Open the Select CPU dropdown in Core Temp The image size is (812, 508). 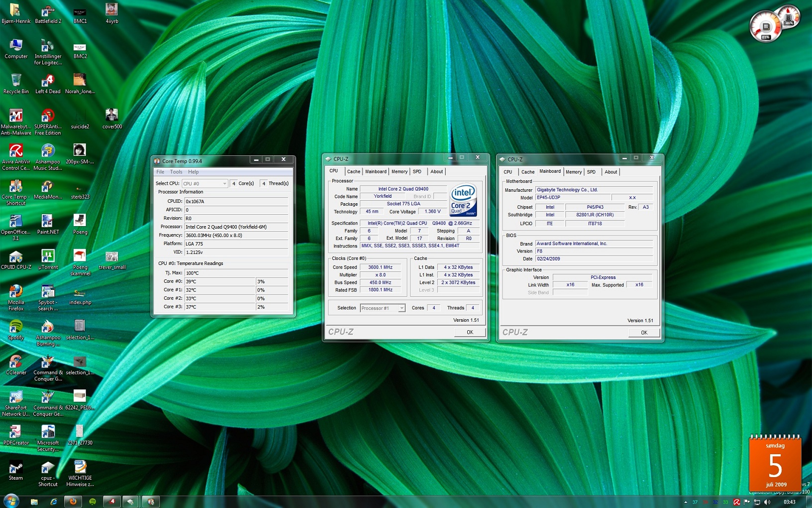click(204, 184)
